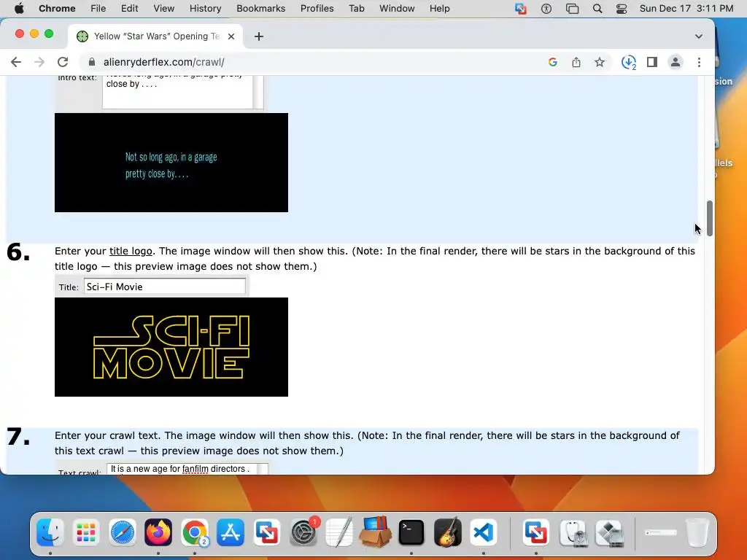The image size is (747, 560).
Task: Close the Yellow Star Wars Opening tab
Action: click(x=231, y=36)
